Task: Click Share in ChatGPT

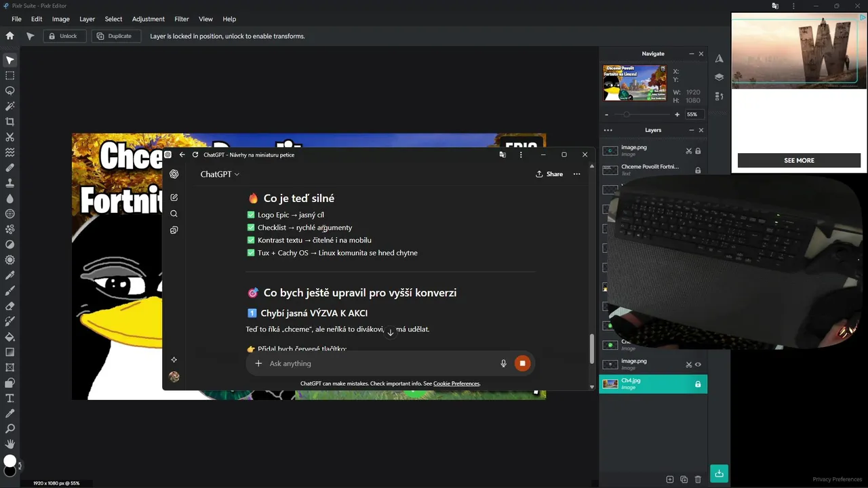Action: tap(549, 174)
